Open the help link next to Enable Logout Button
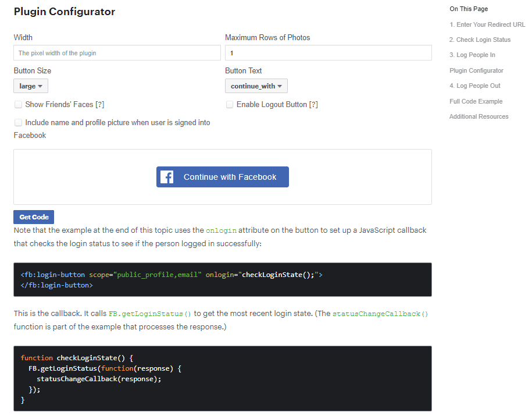The image size is (532, 419). [x=313, y=104]
